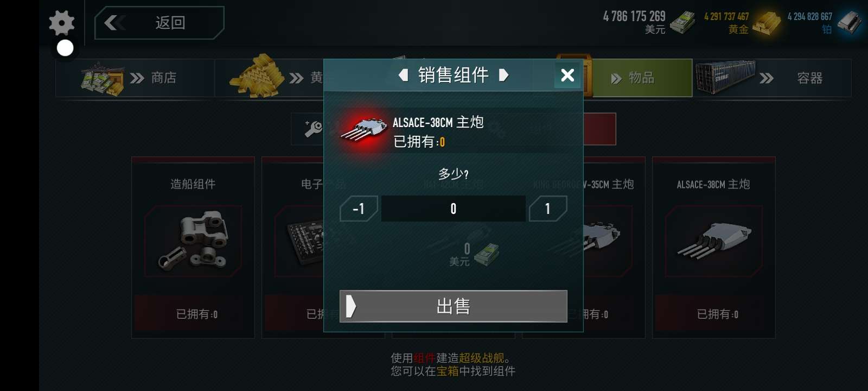Switch to the 物品 items tab
The width and height of the screenshot is (868, 391).
click(640, 78)
